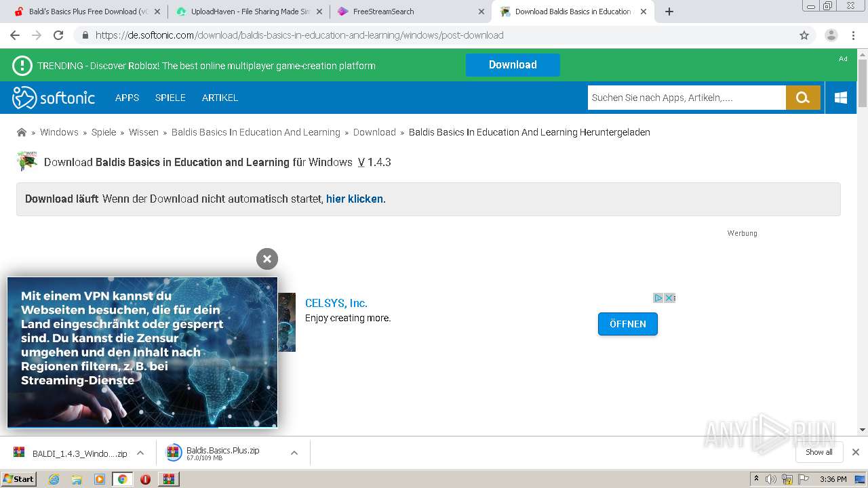Reload the Softonic page
Image resolution: width=868 pixels, height=488 pixels.
pos(58,35)
